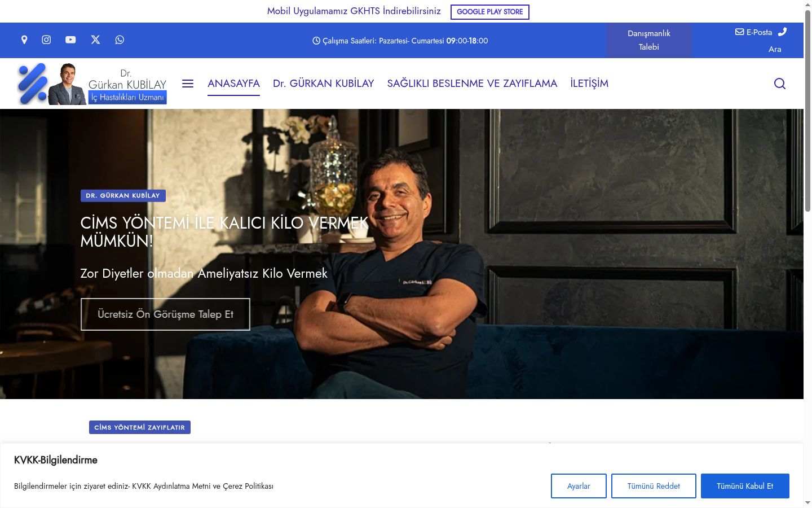Click the CİMS YÖNTEMİ ZAYIFLATIR badge

point(140,427)
